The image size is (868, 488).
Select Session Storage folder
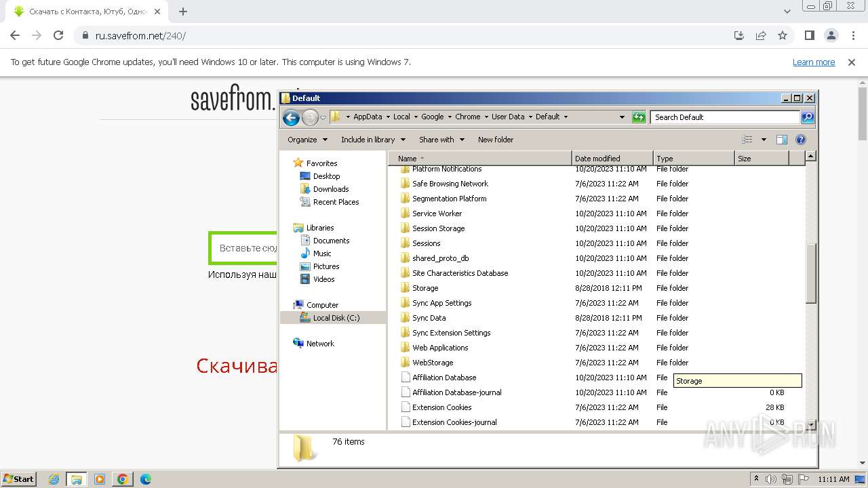coord(438,228)
